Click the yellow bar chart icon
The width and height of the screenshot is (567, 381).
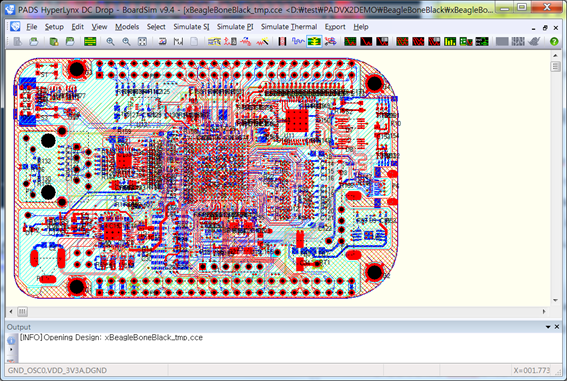(x=450, y=42)
